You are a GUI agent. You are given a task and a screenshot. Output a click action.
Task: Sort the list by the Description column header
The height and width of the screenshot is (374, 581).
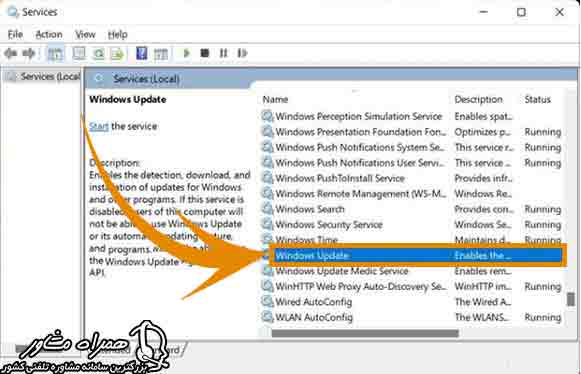click(478, 99)
